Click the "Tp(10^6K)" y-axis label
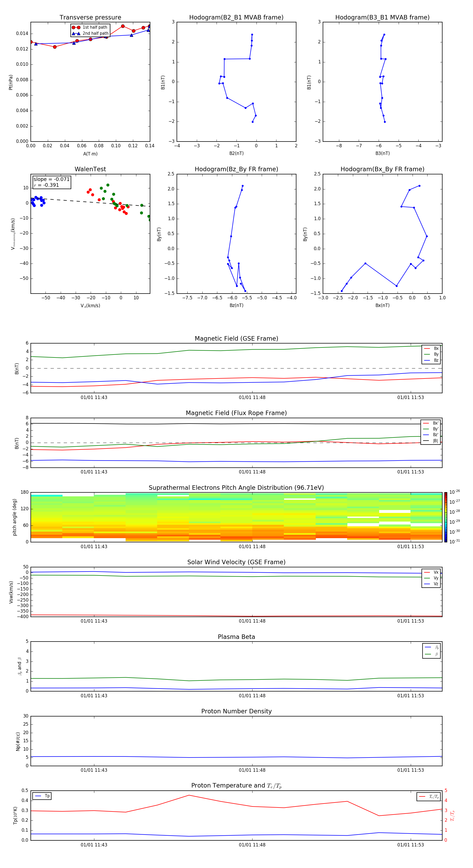The width and height of the screenshot is (473, 868). tap(15, 815)
